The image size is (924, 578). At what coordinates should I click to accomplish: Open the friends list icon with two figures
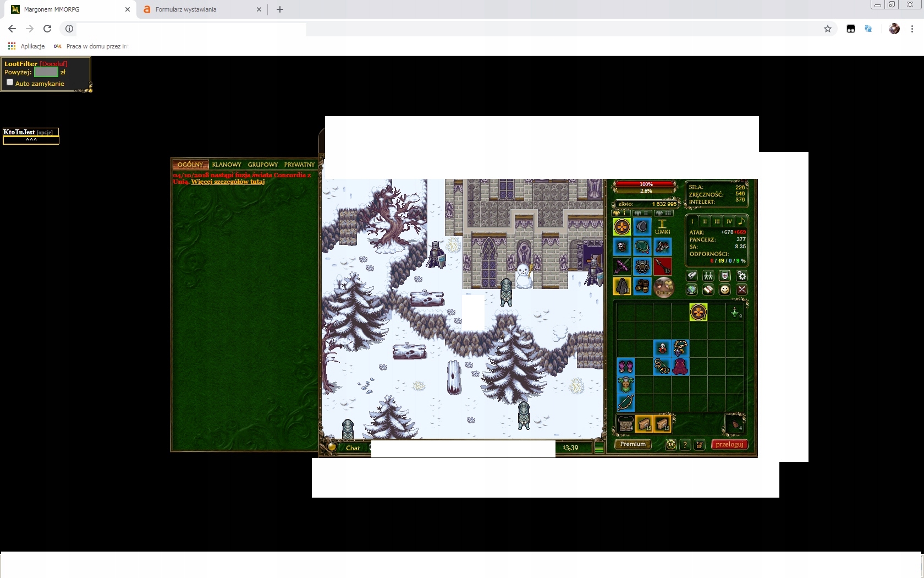tap(708, 276)
